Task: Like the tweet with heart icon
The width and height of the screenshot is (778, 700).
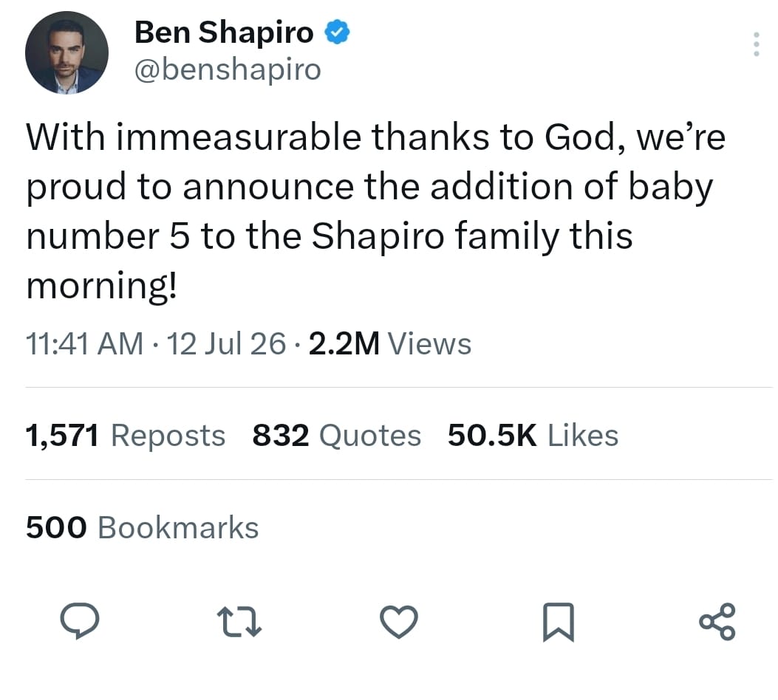Action: coord(399,621)
